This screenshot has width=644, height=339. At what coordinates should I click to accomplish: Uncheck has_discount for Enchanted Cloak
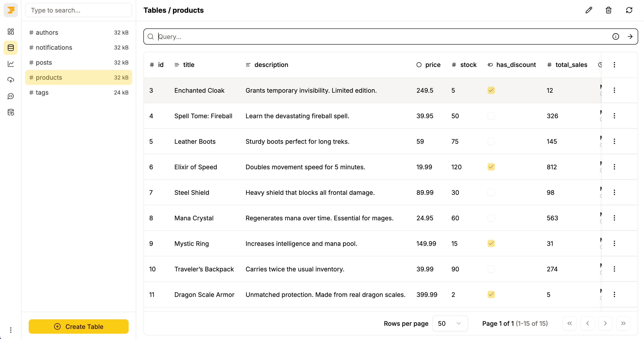pyautogui.click(x=491, y=90)
